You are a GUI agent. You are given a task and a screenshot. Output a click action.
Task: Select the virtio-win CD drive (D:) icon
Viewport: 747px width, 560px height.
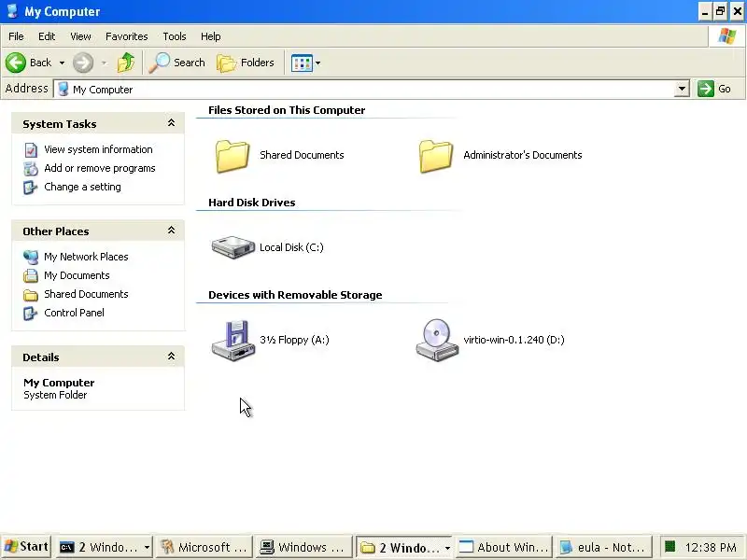point(437,340)
